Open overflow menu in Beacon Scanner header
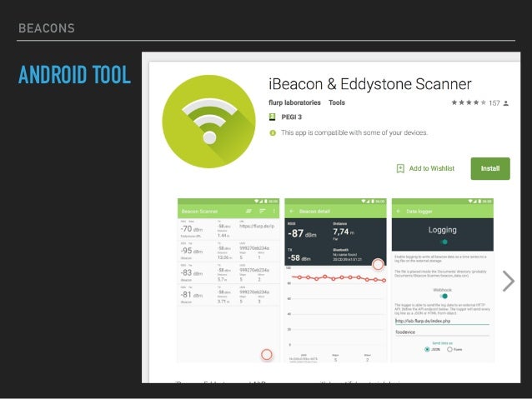Screen dimensions: 532x399 coord(274,212)
